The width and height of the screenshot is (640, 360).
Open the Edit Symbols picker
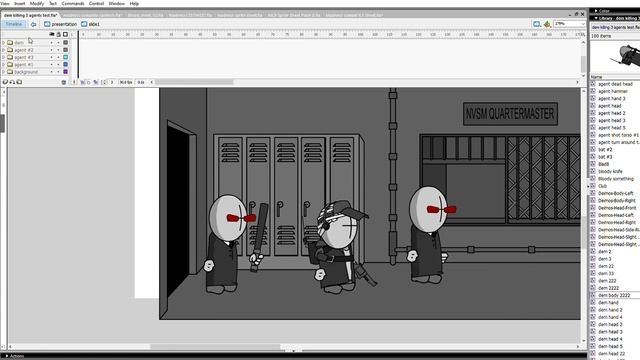click(x=547, y=24)
